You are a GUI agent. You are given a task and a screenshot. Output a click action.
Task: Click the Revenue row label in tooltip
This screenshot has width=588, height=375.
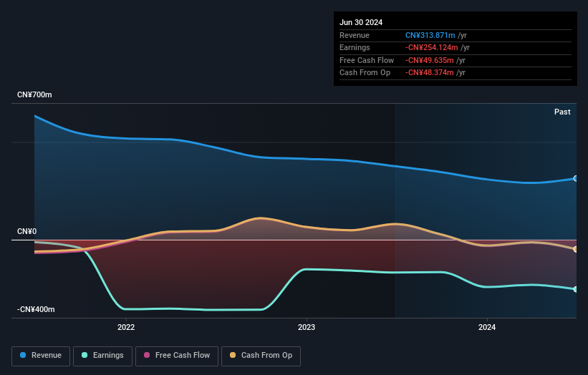click(355, 35)
